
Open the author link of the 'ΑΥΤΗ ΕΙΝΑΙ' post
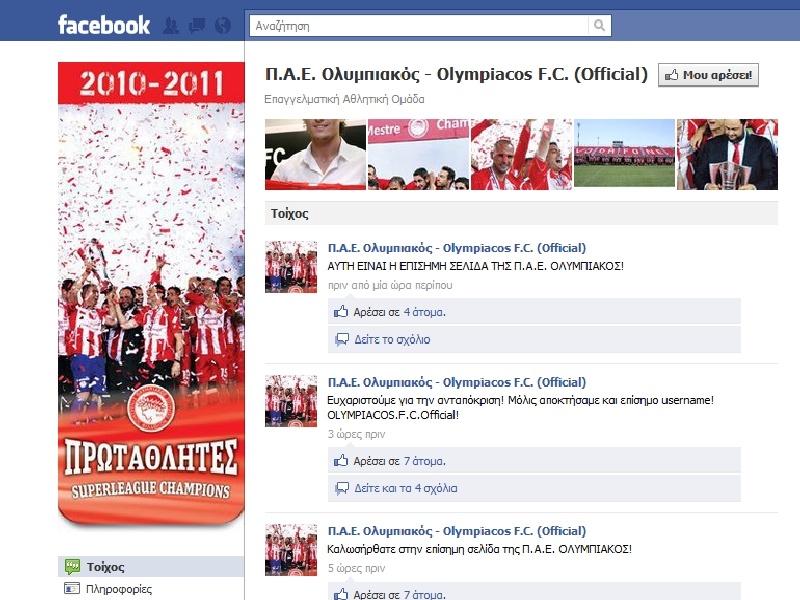(x=457, y=248)
